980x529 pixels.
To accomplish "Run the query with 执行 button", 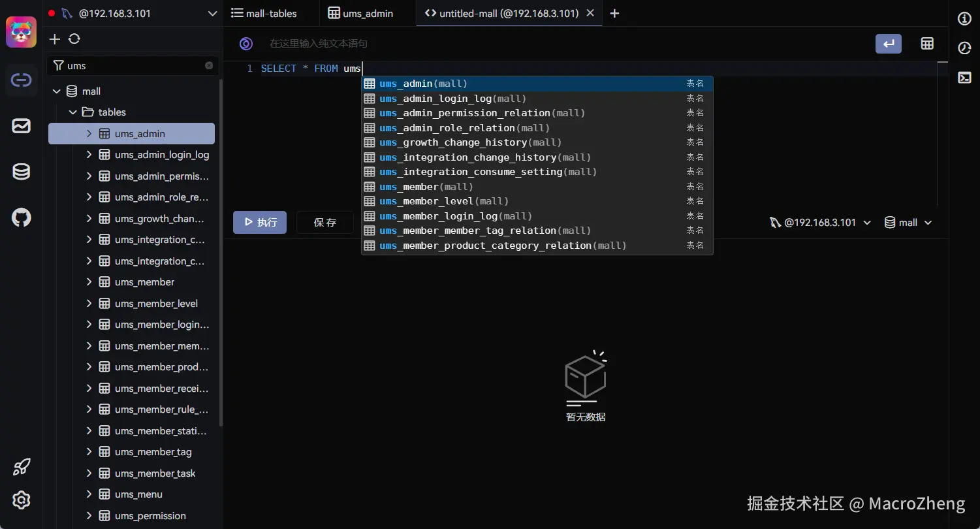I will [260, 223].
